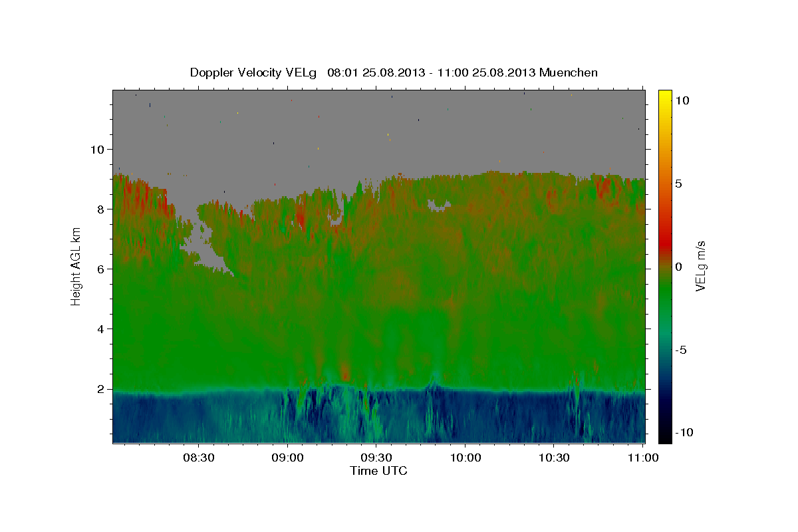Click the '08:30' time axis label
Screen dimensions: 798x532
tap(198, 458)
